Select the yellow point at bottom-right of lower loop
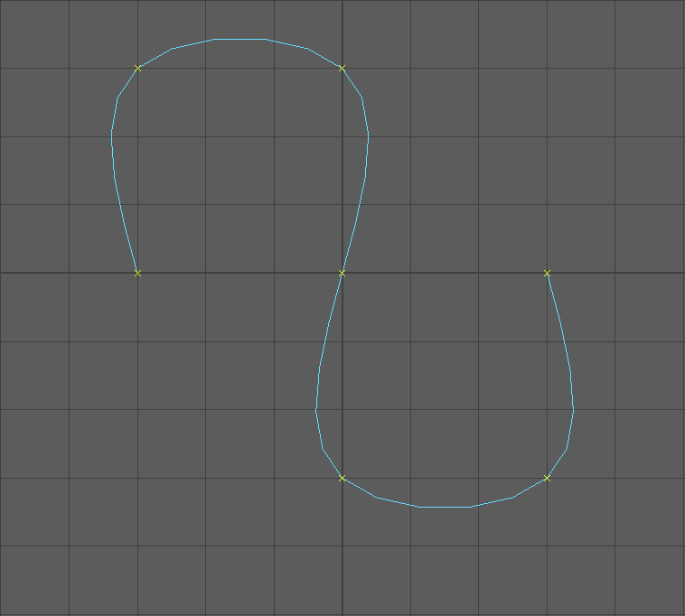 pyautogui.click(x=547, y=478)
